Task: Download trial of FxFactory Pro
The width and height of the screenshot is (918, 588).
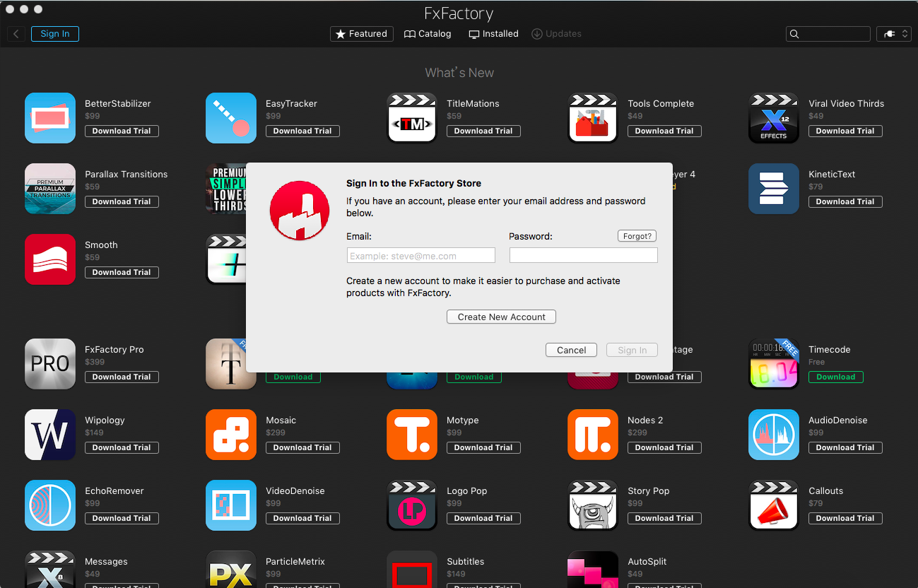Action: [x=122, y=377]
